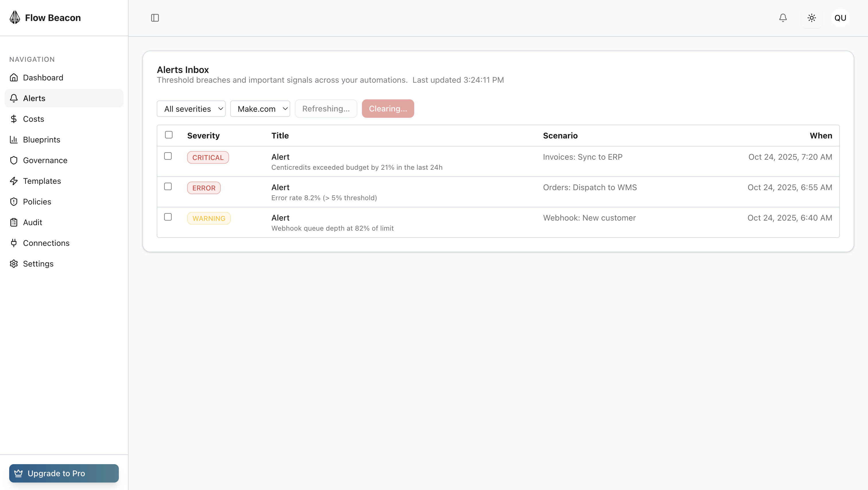The image size is (868, 490).
Task: Check the select-all alerts checkbox
Action: pos(169,134)
